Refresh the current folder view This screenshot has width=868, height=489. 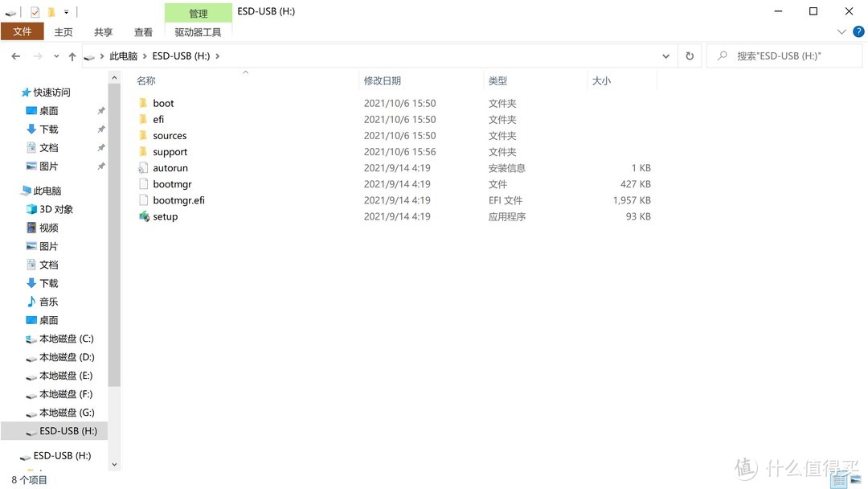[x=690, y=55]
